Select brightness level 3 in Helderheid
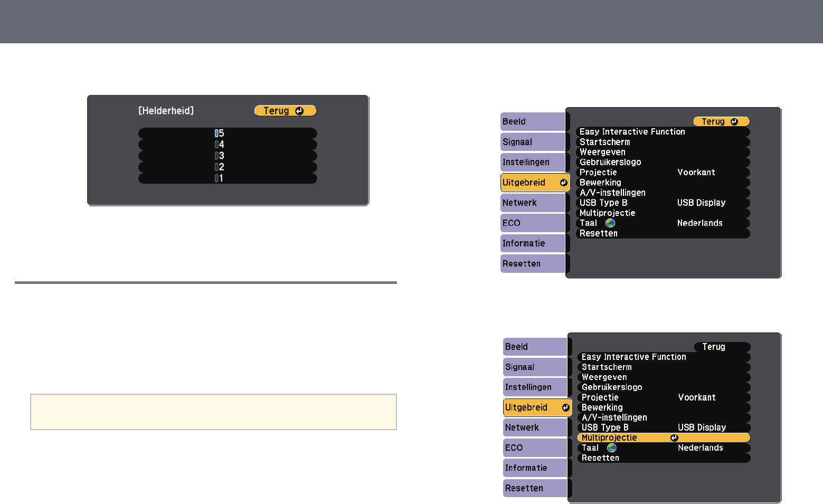The height and width of the screenshot is (504, 823). point(228,156)
